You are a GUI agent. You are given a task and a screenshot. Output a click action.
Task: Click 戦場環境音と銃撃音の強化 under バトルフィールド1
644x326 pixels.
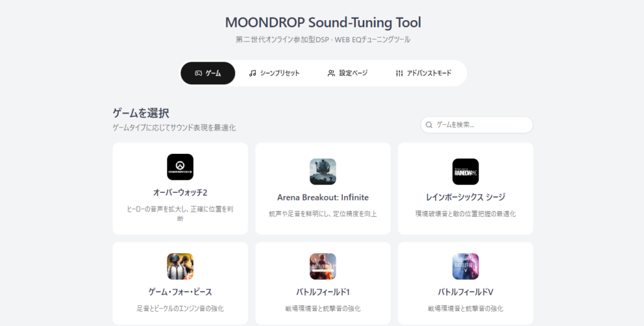pyautogui.click(x=323, y=308)
